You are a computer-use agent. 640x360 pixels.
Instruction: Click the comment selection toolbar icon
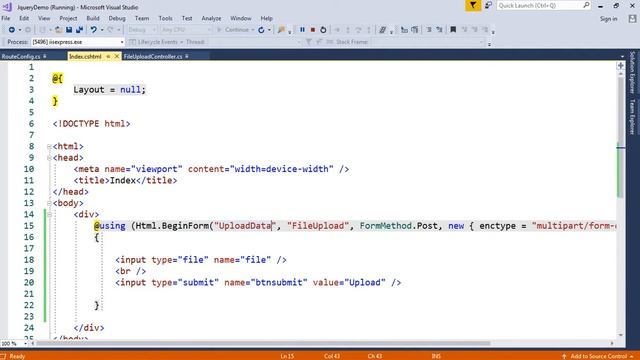[x=429, y=30]
